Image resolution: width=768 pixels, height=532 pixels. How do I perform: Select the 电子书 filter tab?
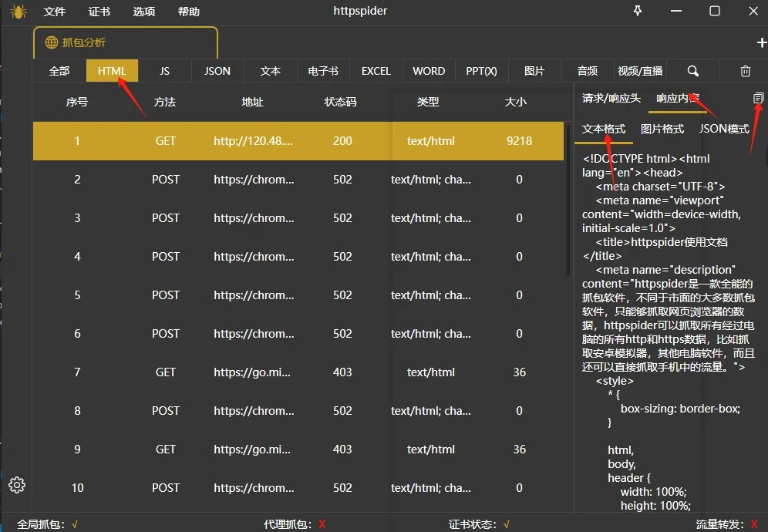323,71
